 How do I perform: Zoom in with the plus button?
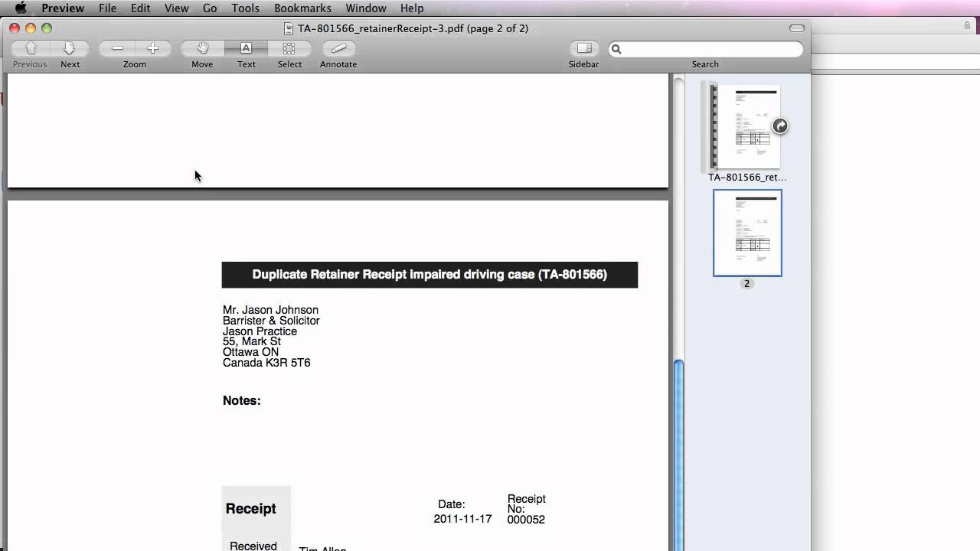[152, 48]
